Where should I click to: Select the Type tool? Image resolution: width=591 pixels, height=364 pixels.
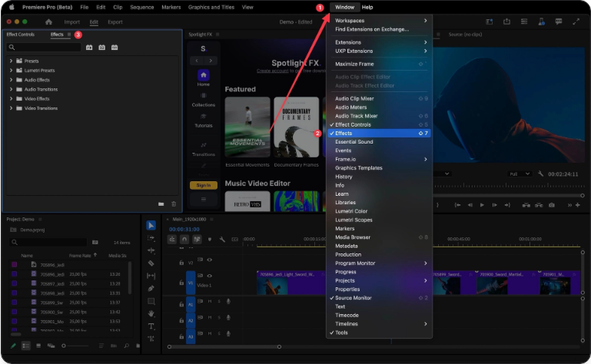151,326
